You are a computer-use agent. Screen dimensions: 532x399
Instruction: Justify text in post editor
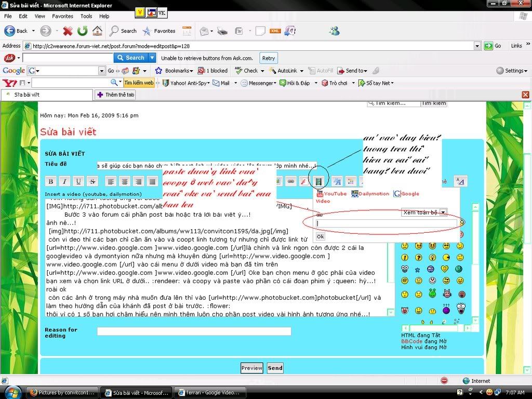152,181
